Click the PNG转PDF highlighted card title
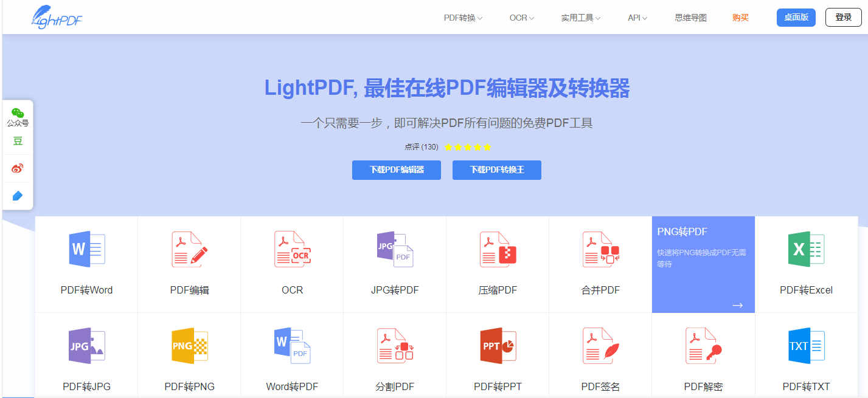This screenshot has width=868, height=398. point(682,232)
